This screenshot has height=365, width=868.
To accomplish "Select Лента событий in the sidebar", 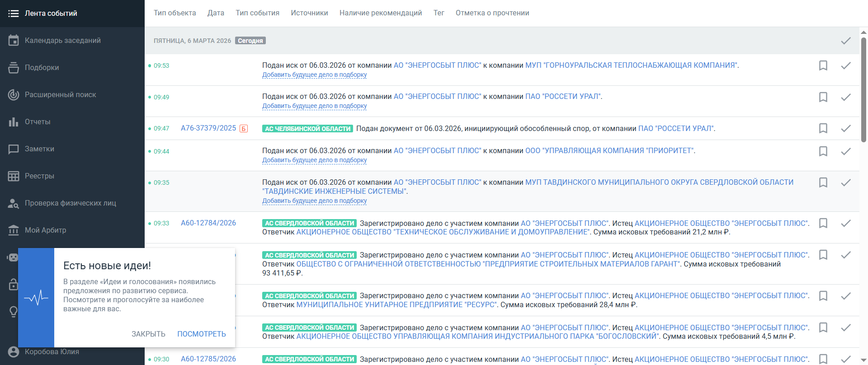I will (51, 14).
